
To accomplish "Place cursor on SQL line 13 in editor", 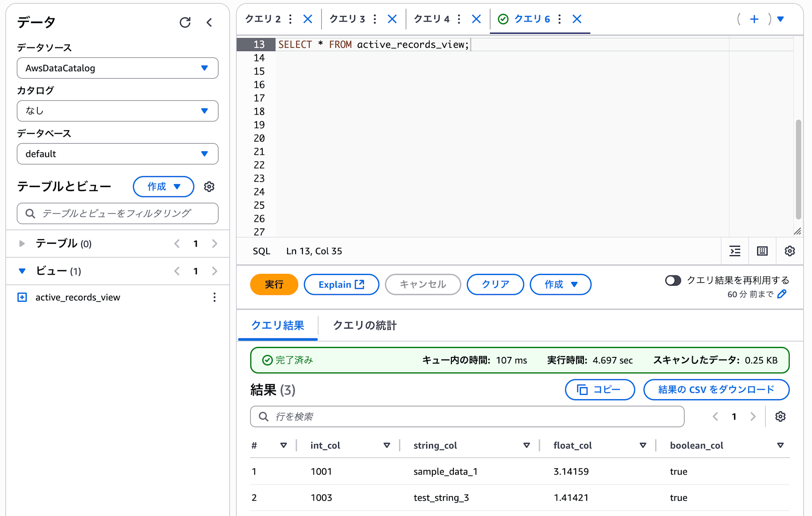I will click(534, 44).
